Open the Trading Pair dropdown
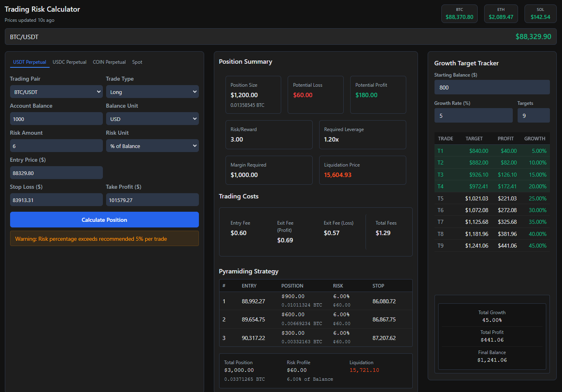 pyautogui.click(x=56, y=92)
